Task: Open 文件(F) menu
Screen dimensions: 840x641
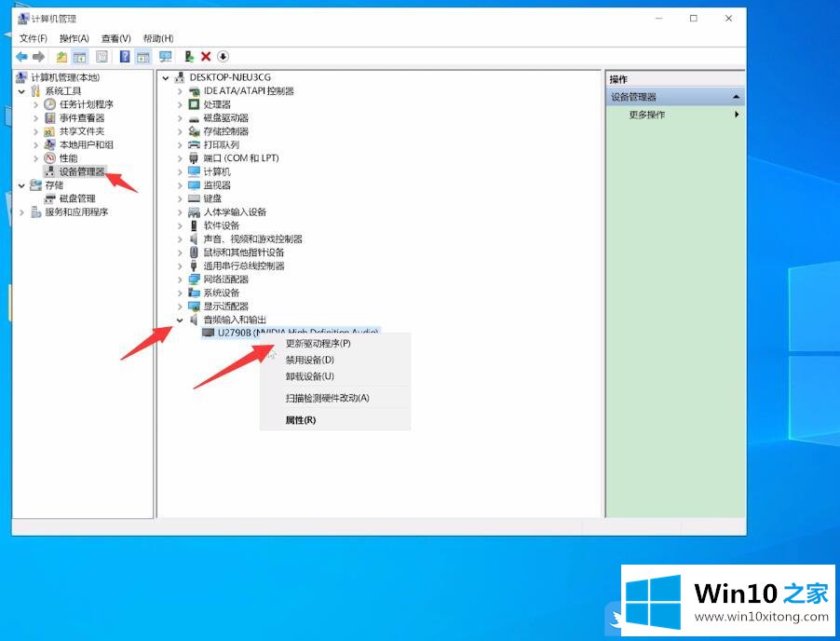Action: tap(34, 38)
